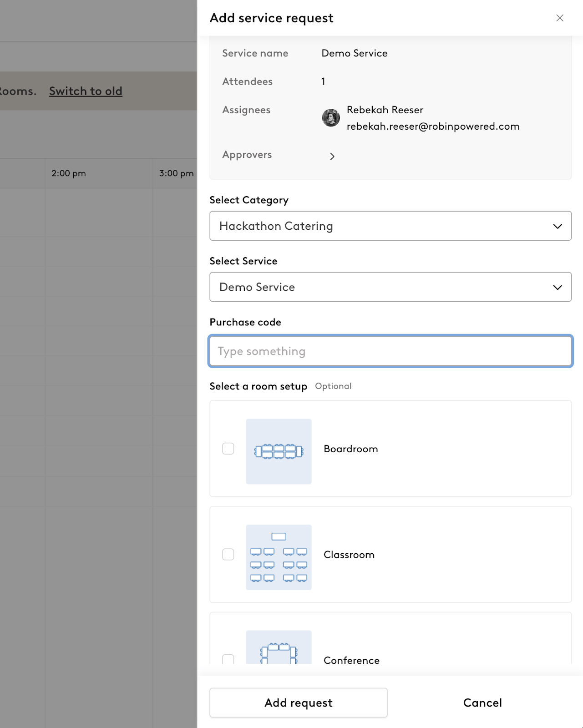Click the Hackathon Catering dropdown arrow
This screenshot has width=583, height=728.
[x=558, y=226]
